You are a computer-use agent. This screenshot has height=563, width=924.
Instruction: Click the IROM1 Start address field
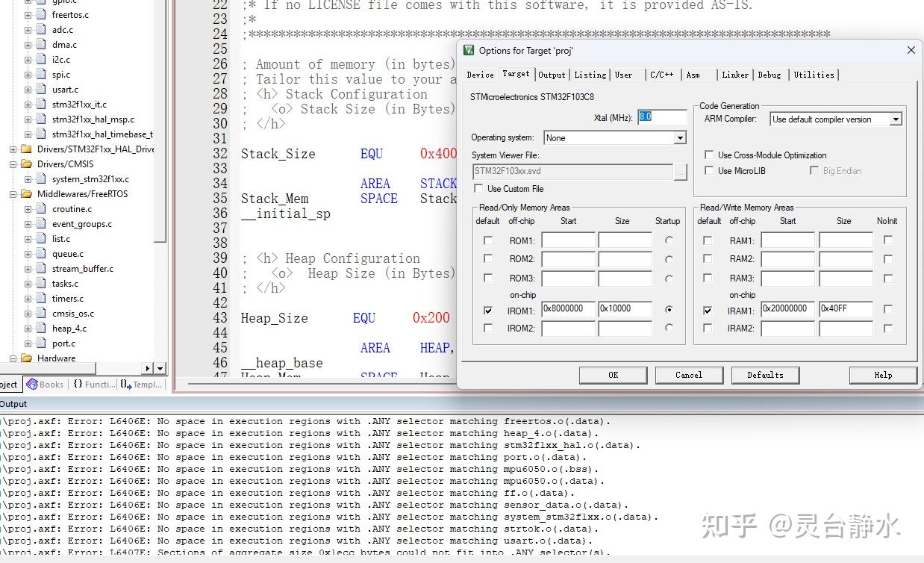568,309
